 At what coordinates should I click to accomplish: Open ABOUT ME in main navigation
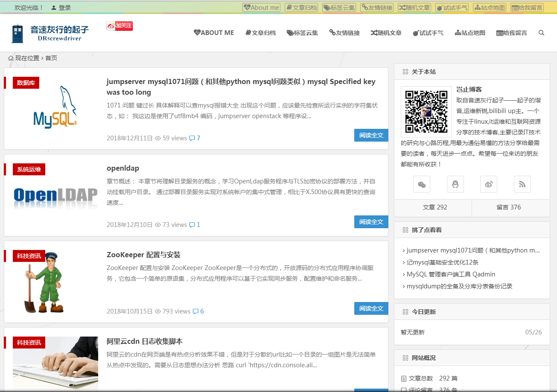(214, 33)
